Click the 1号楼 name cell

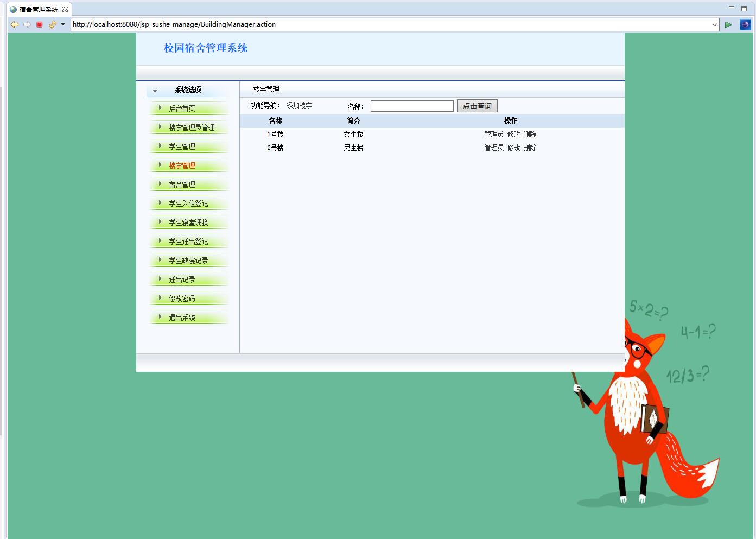point(276,134)
